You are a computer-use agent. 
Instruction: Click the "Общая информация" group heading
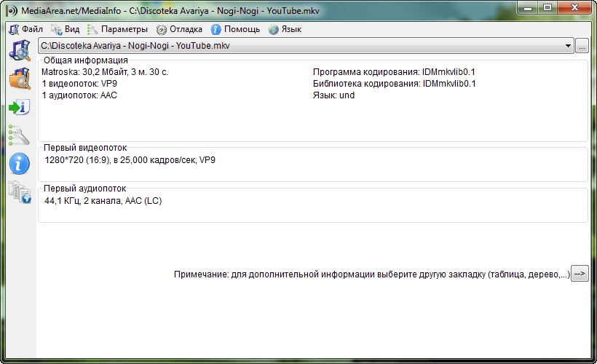pos(86,60)
